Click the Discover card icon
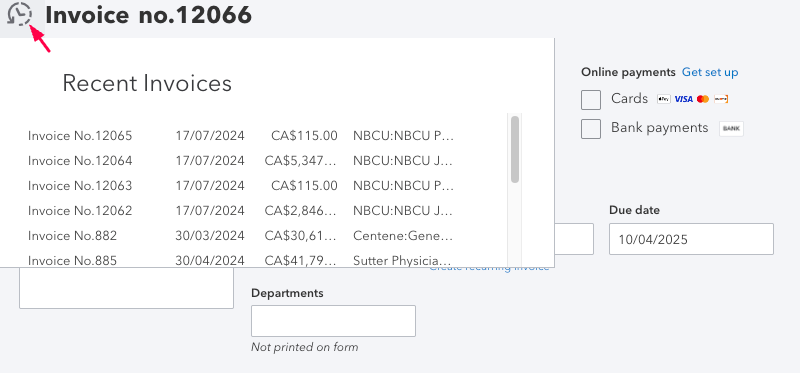800x373 pixels. click(721, 99)
